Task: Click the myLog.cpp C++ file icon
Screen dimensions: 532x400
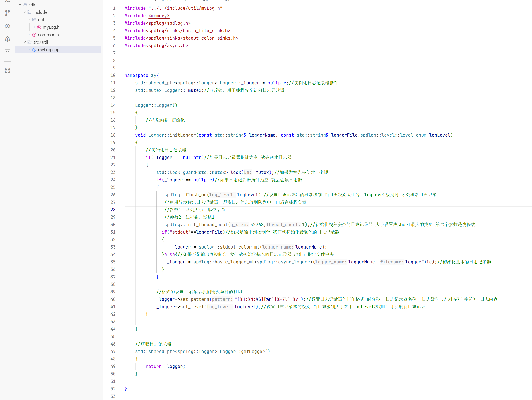Action: [34, 50]
